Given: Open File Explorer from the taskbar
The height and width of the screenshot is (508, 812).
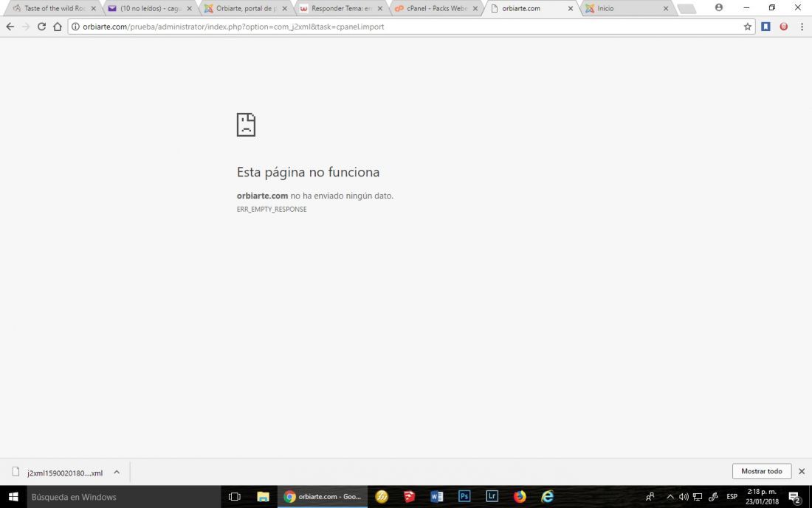Looking at the screenshot, I should click(x=263, y=497).
